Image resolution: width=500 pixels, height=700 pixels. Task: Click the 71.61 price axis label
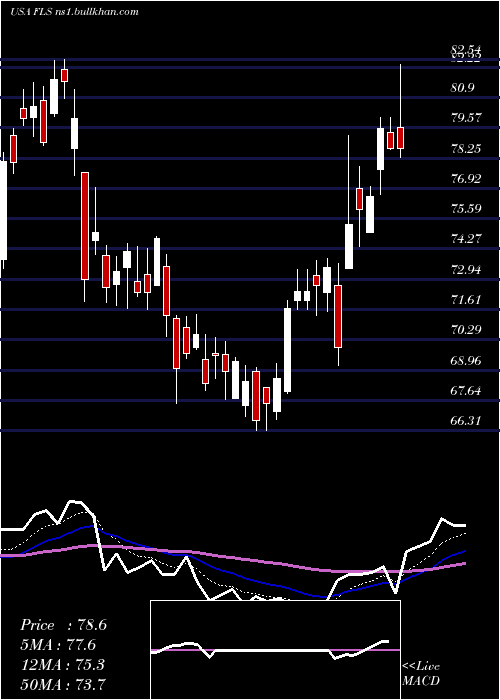[x=466, y=299]
